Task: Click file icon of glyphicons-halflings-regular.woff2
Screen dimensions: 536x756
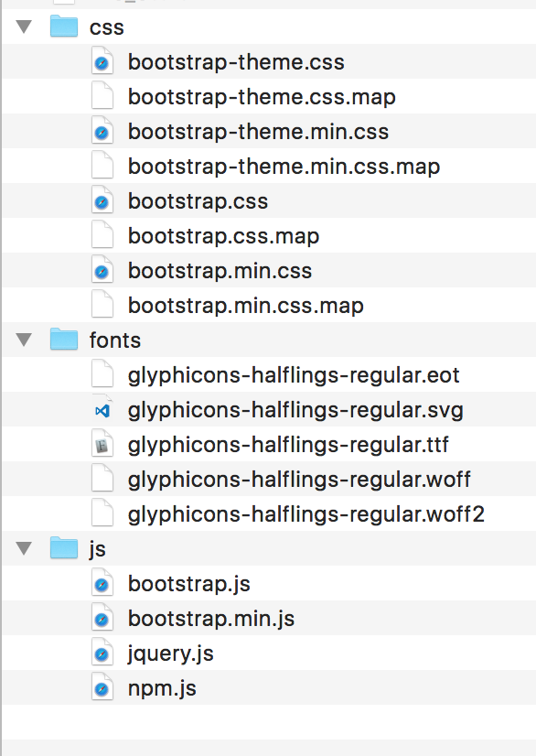Action: point(102,513)
